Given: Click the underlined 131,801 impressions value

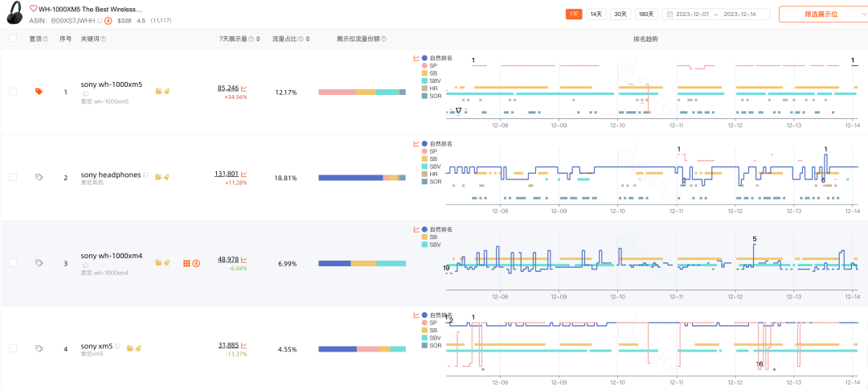Looking at the screenshot, I should 227,173.
